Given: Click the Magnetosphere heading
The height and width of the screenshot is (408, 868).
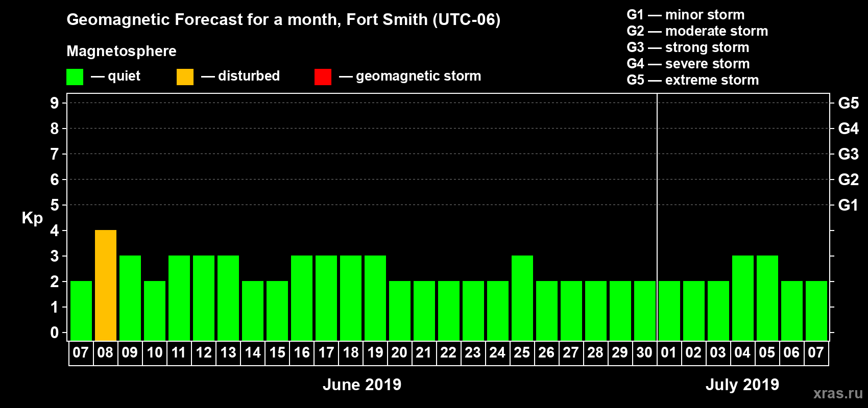Looking at the screenshot, I should (122, 51).
